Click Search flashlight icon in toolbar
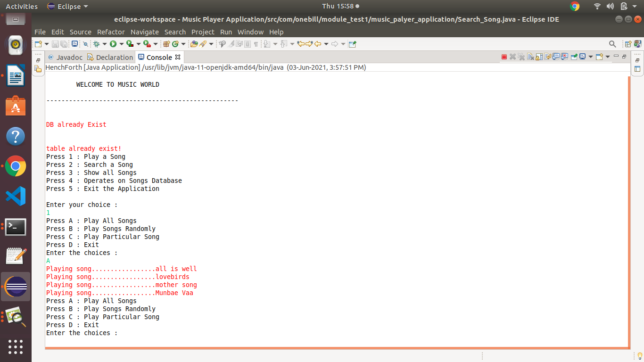This screenshot has height=362, width=644. click(203, 44)
